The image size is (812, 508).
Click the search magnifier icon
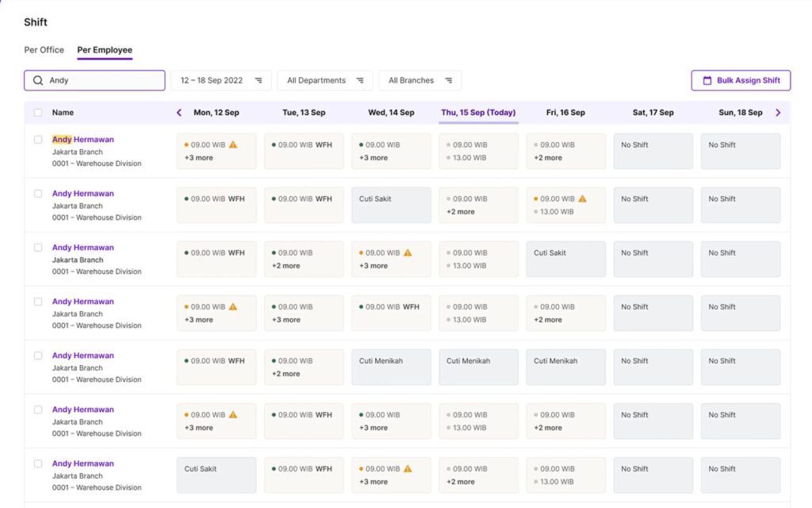(x=38, y=81)
